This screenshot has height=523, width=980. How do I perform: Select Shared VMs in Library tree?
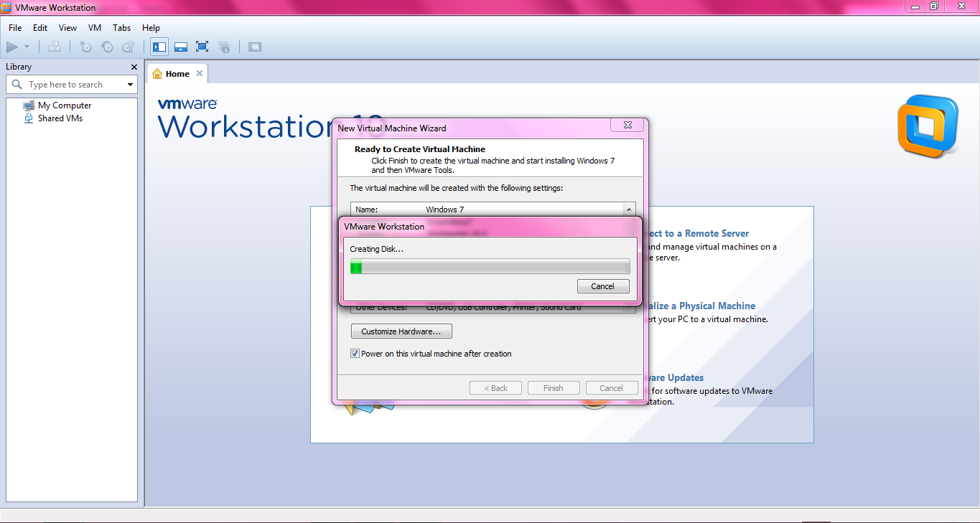(60, 118)
